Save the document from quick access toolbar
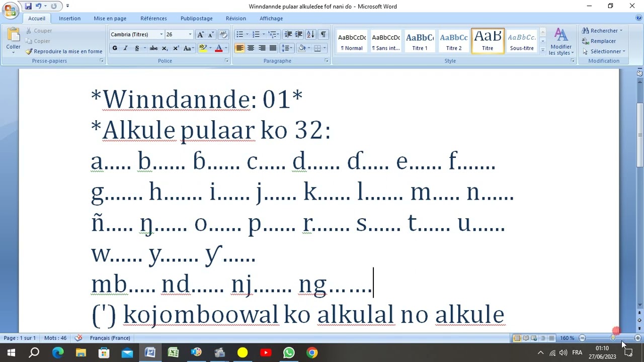Screen dimensions: 644x362 (x=28, y=6)
